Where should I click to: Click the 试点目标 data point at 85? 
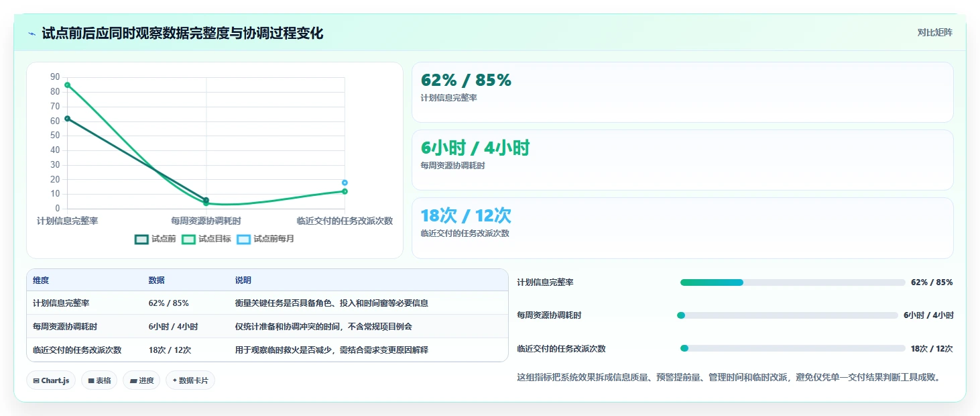(x=67, y=85)
